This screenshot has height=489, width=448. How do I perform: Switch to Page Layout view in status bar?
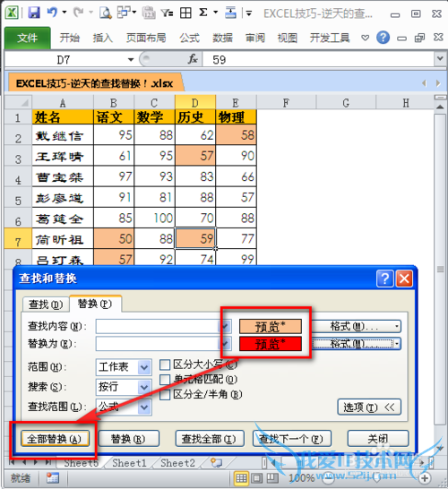(257, 478)
